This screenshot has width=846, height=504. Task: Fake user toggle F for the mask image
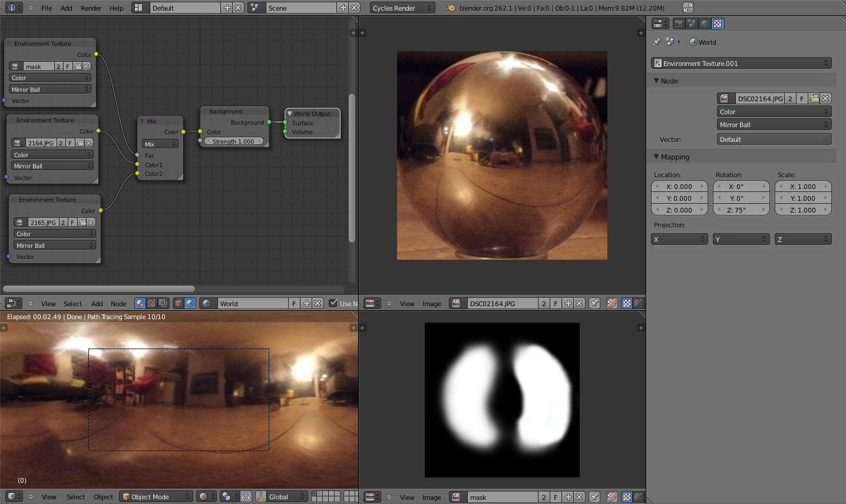[x=556, y=497]
